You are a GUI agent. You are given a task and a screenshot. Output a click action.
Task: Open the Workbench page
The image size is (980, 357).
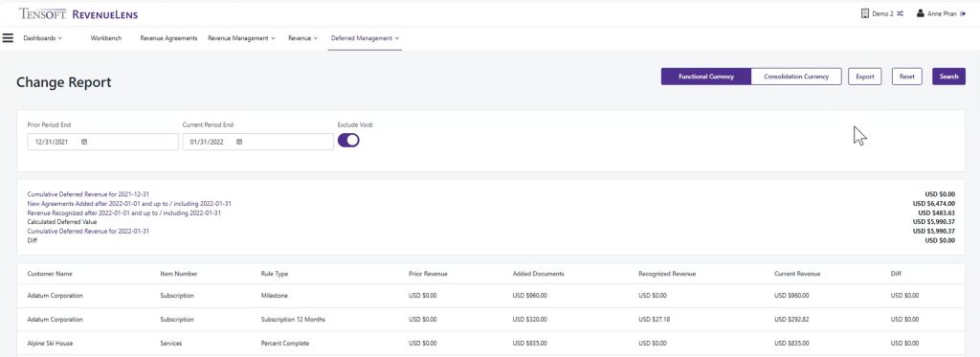click(x=106, y=38)
